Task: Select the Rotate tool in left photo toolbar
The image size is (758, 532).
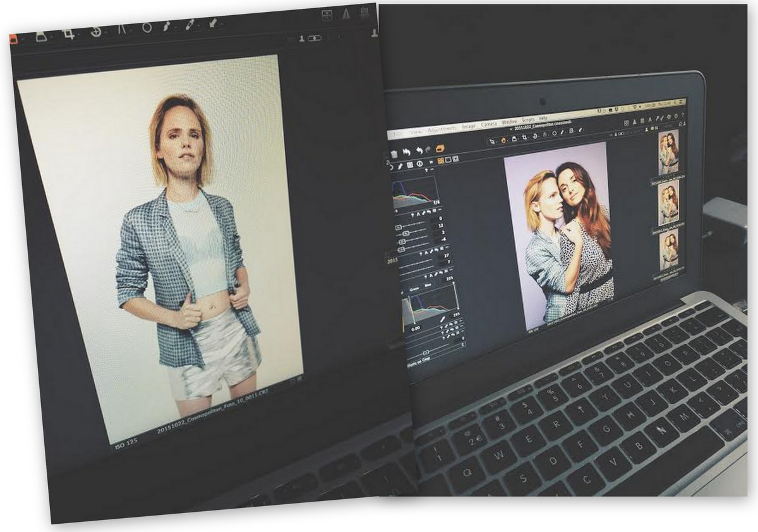Action: click(96, 32)
